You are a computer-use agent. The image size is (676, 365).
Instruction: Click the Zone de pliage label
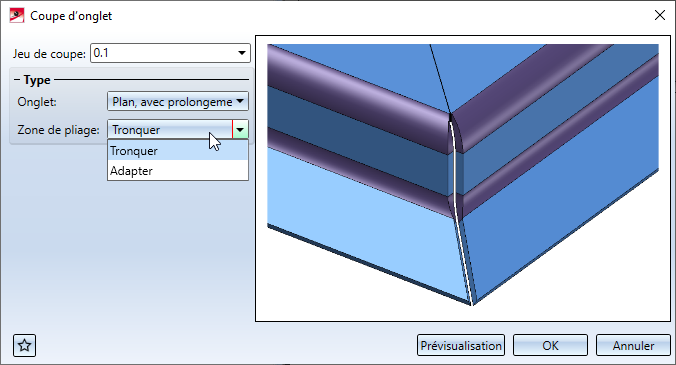point(58,130)
